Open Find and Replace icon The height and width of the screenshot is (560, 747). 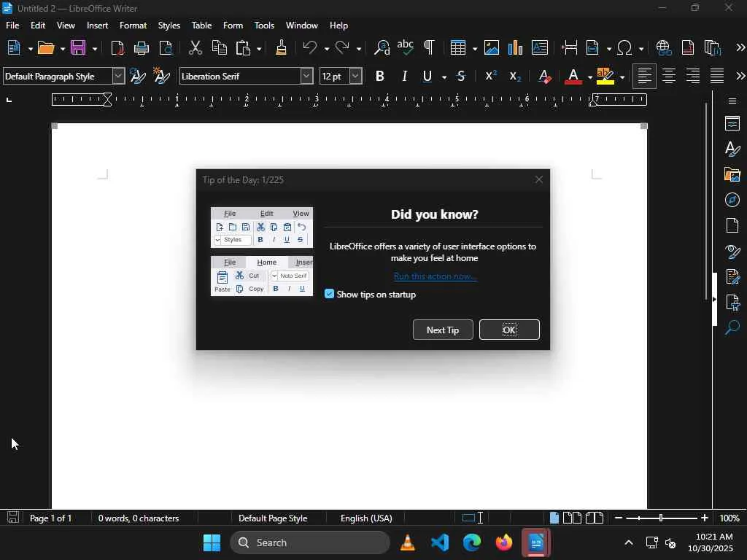(382, 48)
